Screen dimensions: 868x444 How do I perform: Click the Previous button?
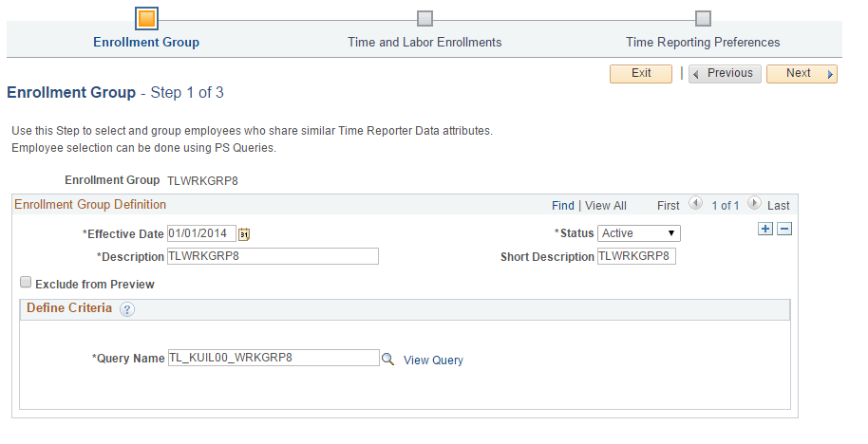725,74
